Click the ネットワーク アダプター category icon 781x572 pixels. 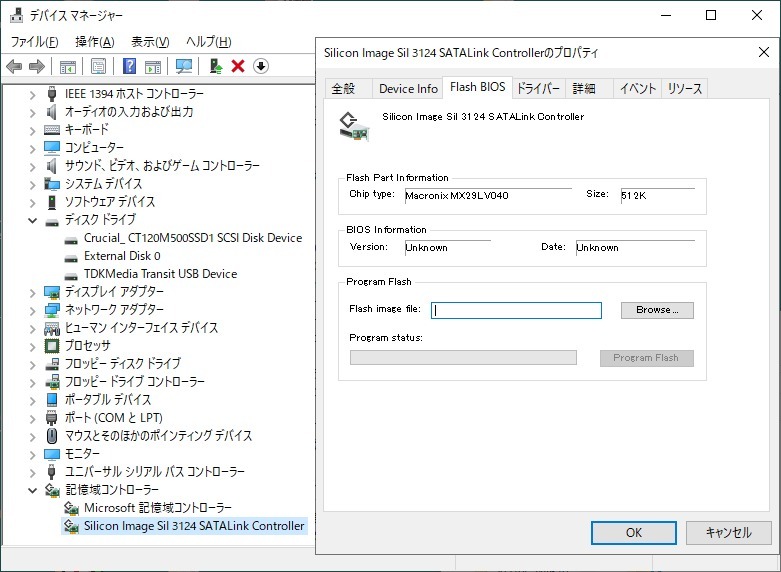pyautogui.click(x=52, y=309)
